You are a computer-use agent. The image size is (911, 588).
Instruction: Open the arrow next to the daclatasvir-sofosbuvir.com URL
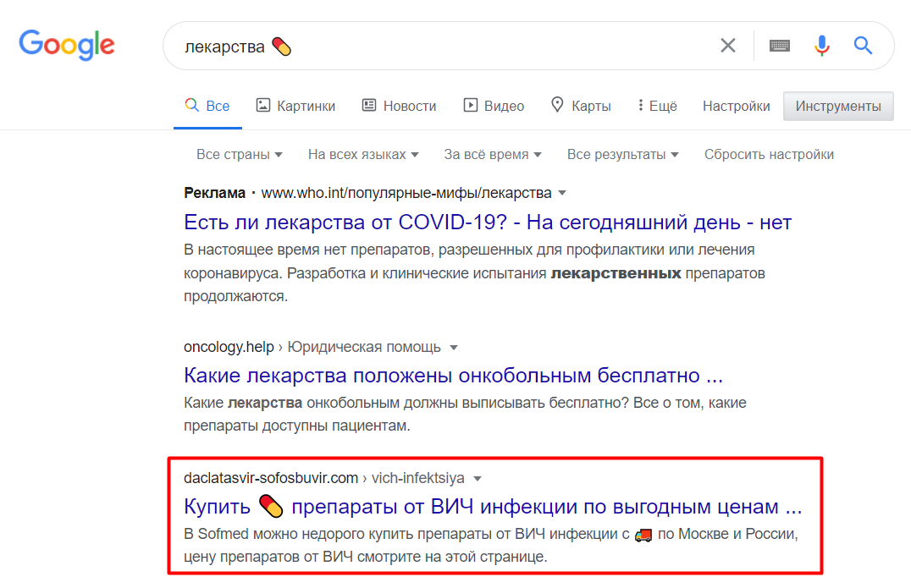click(478, 479)
